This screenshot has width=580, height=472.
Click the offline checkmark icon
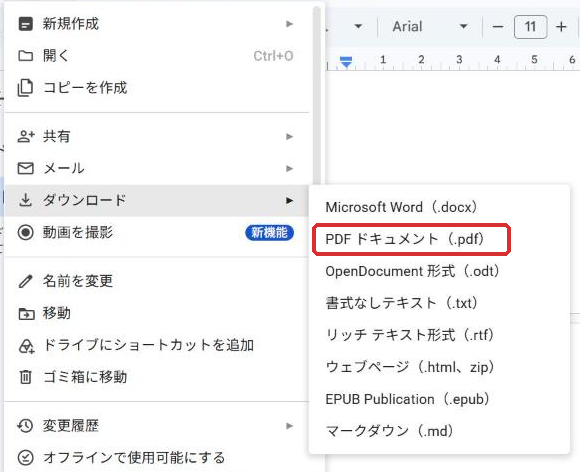[x=26, y=458]
